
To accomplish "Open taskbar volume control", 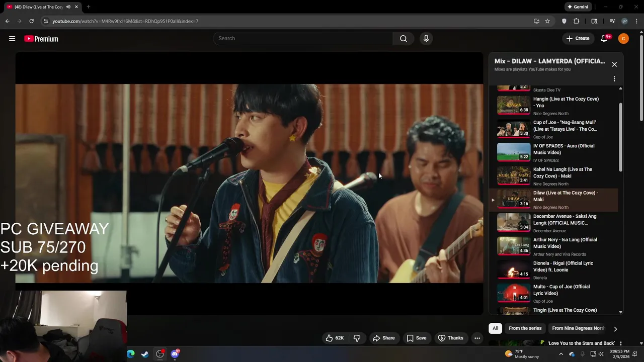I will [x=601, y=354].
